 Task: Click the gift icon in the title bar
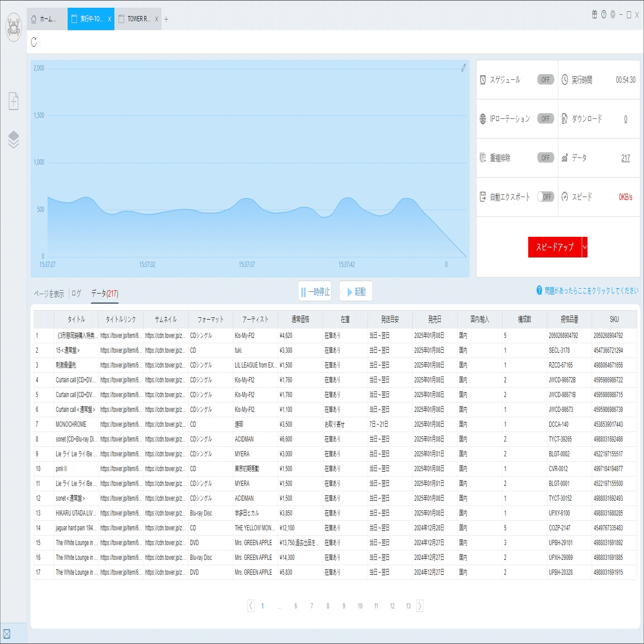pos(594,15)
